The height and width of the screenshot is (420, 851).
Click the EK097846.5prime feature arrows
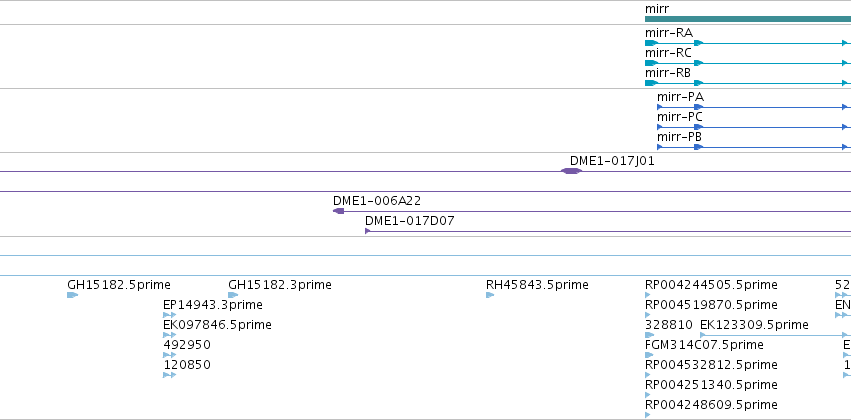[169, 335]
